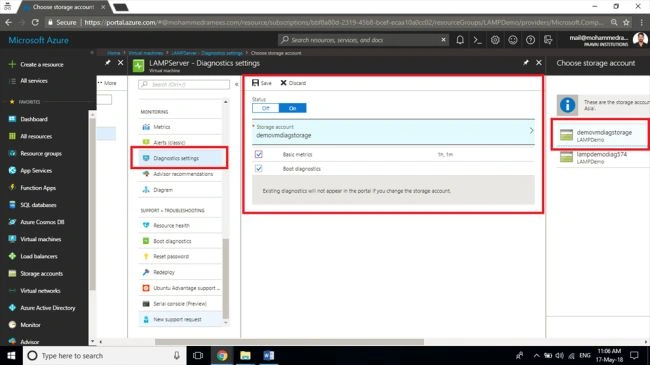
Task: Open Storage account selector row
Action: [x=393, y=131]
